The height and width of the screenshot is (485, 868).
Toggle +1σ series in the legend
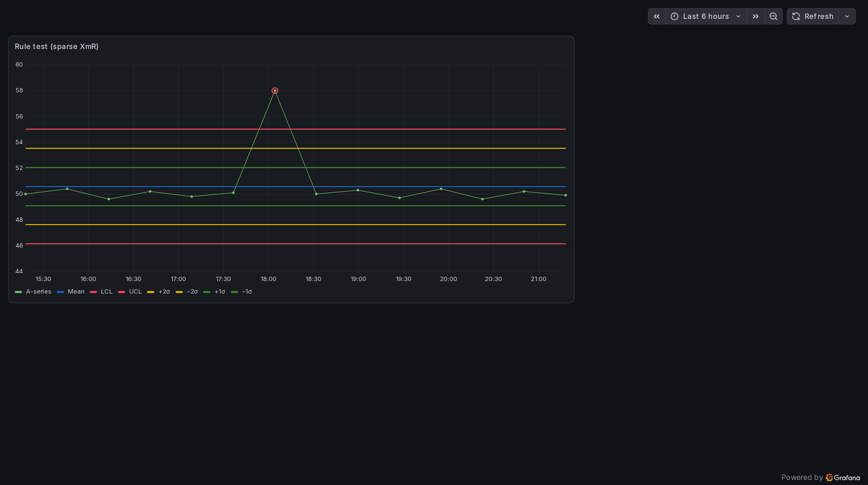click(x=220, y=292)
